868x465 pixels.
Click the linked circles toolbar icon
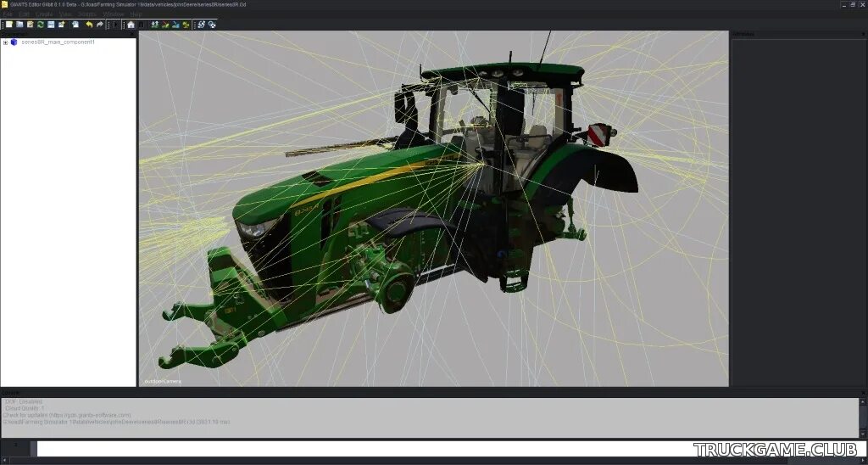[212, 25]
